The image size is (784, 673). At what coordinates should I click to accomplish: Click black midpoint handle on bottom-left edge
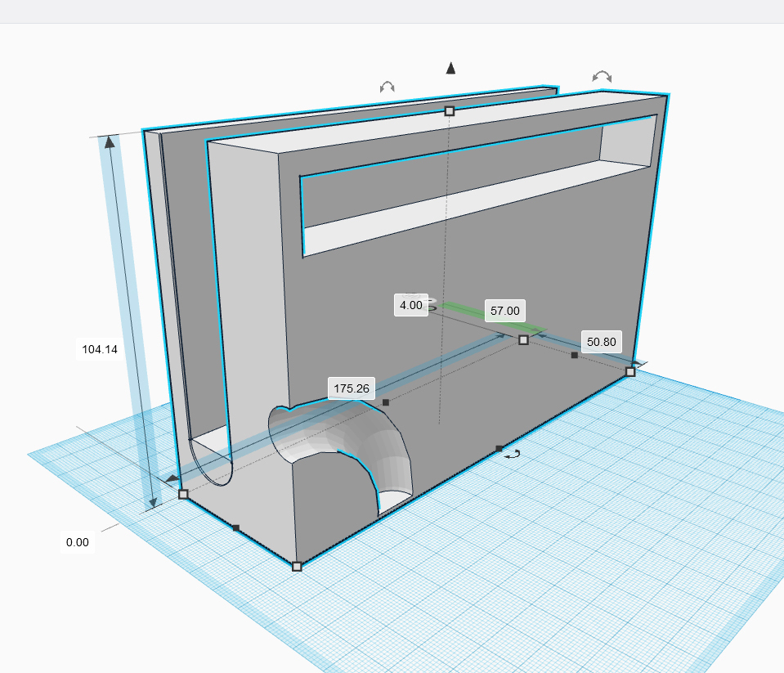pos(236,528)
